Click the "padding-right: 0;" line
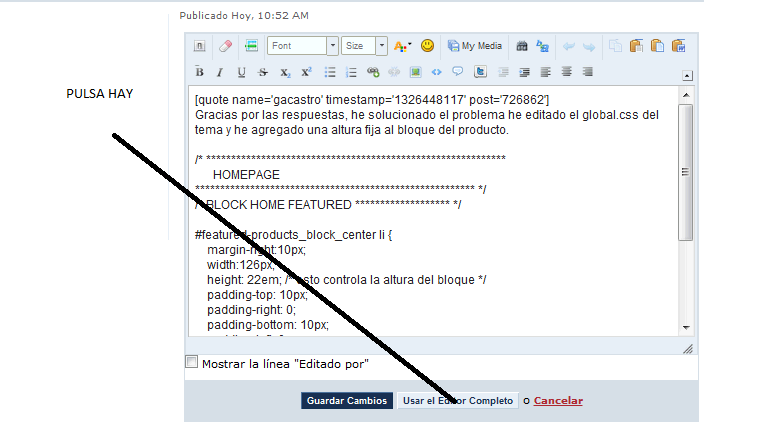The image size is (768, 434). pos(251,310)
